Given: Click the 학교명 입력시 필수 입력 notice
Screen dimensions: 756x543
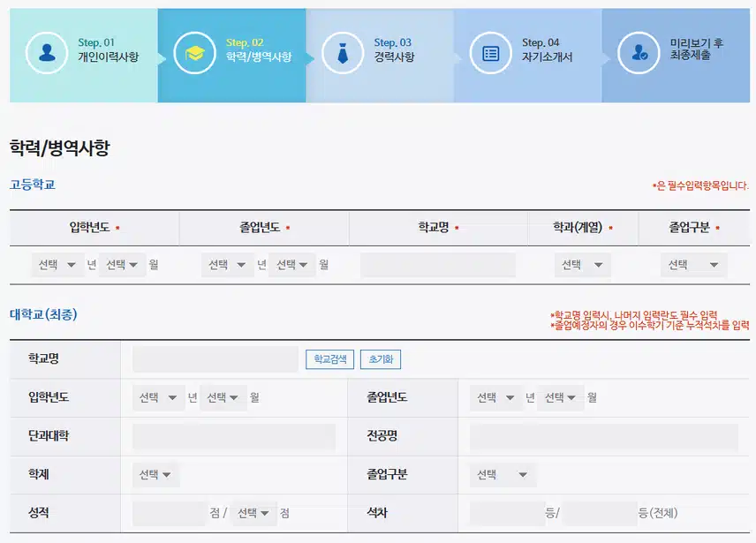Looking at the screenshot, I should click(x=634, y=315).
